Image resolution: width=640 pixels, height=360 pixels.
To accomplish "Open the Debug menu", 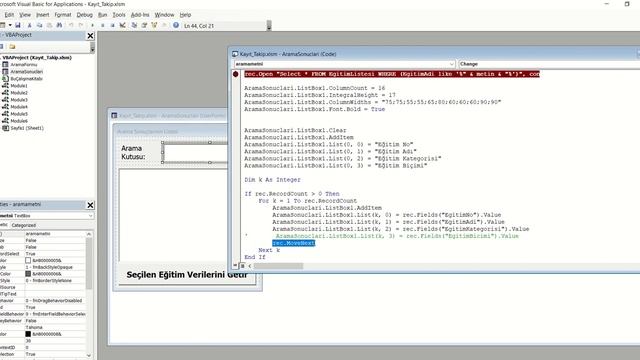I will pos(84,15).
